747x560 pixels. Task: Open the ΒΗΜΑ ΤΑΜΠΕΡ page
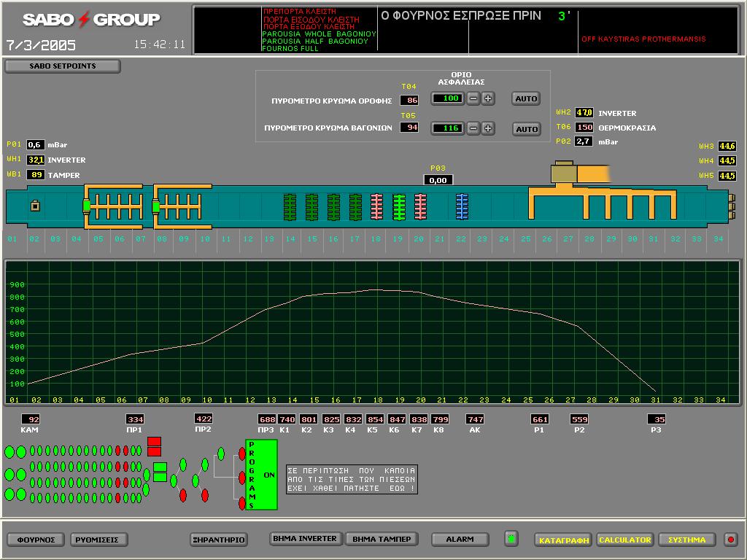382,539
